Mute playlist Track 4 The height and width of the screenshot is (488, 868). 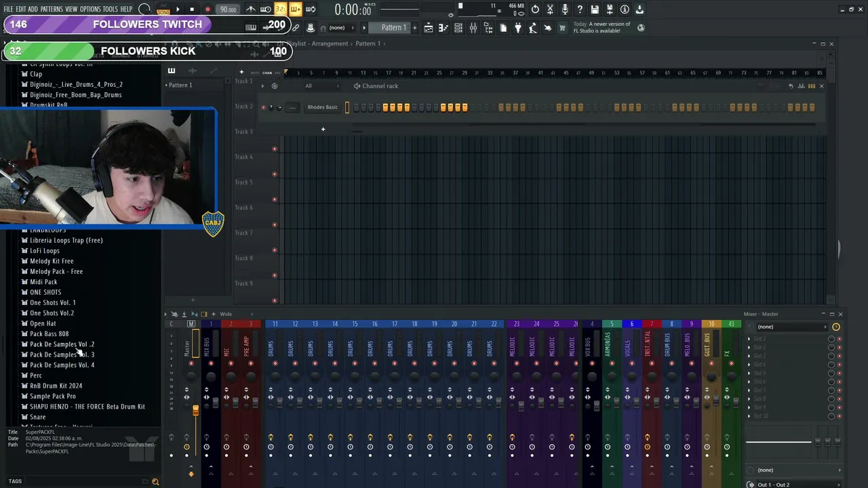275,174
